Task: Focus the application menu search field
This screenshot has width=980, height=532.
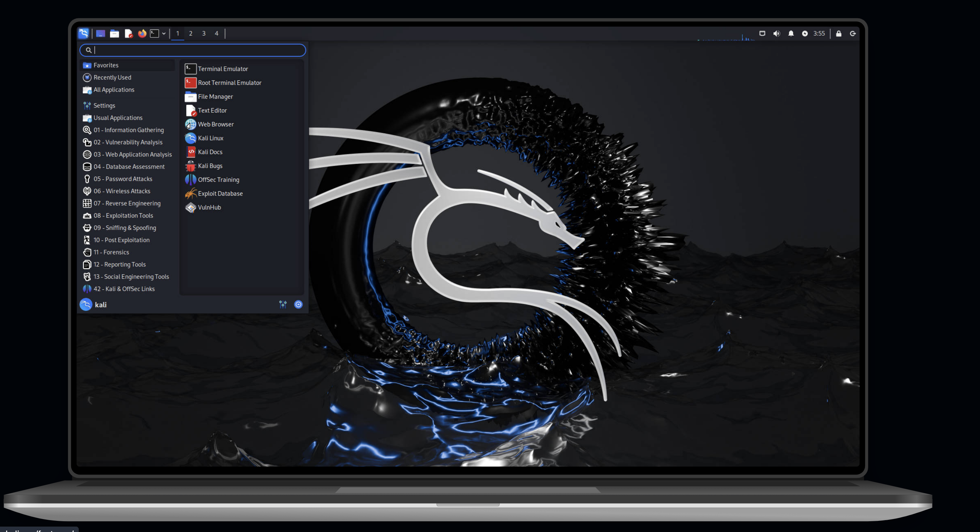Action: [x=192, y=50]
